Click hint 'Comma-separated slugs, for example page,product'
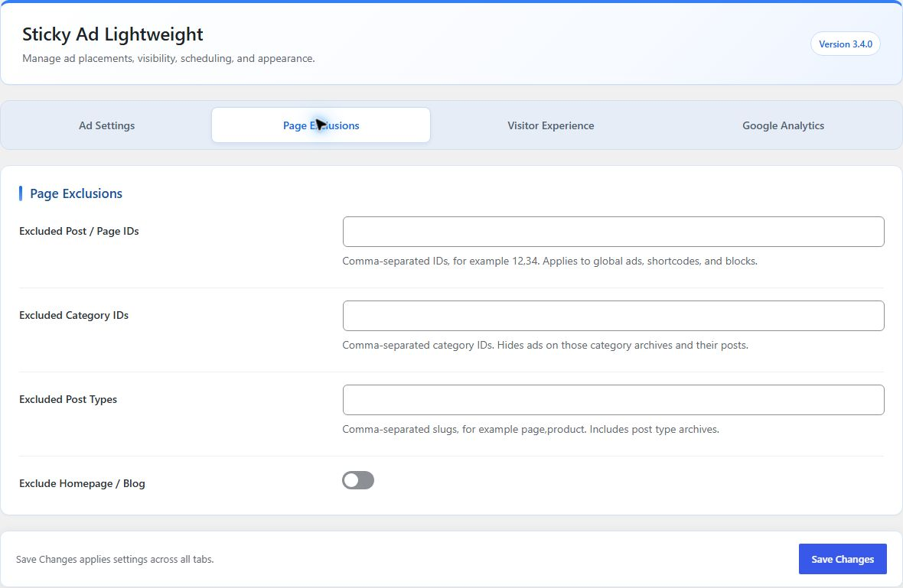 tap(464, 429)
